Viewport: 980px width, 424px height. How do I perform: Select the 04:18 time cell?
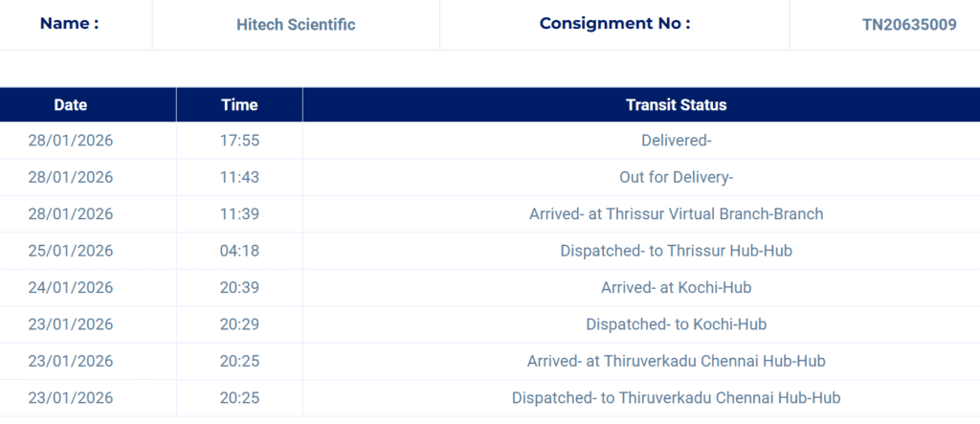(239, 251)
